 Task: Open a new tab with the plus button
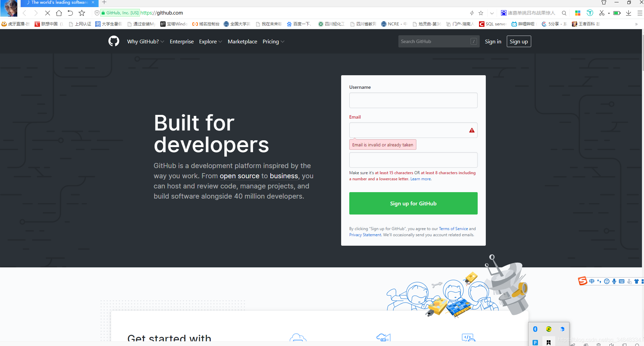click(104, 2)
